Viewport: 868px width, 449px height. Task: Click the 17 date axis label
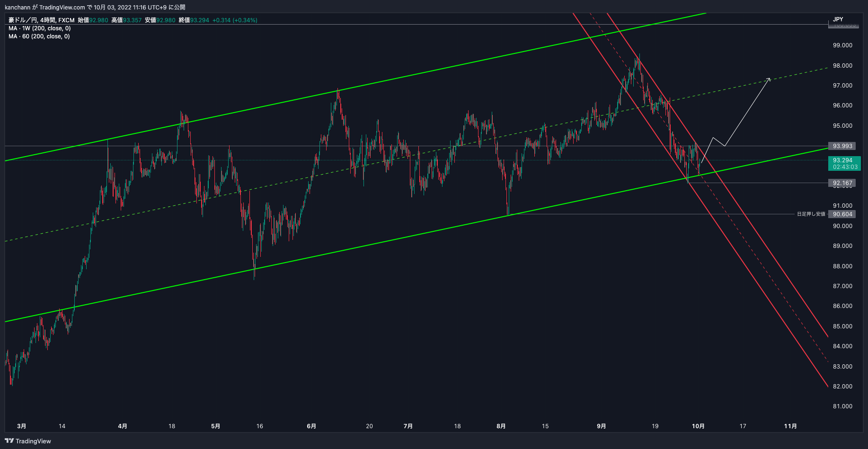[x=743, y=426]
